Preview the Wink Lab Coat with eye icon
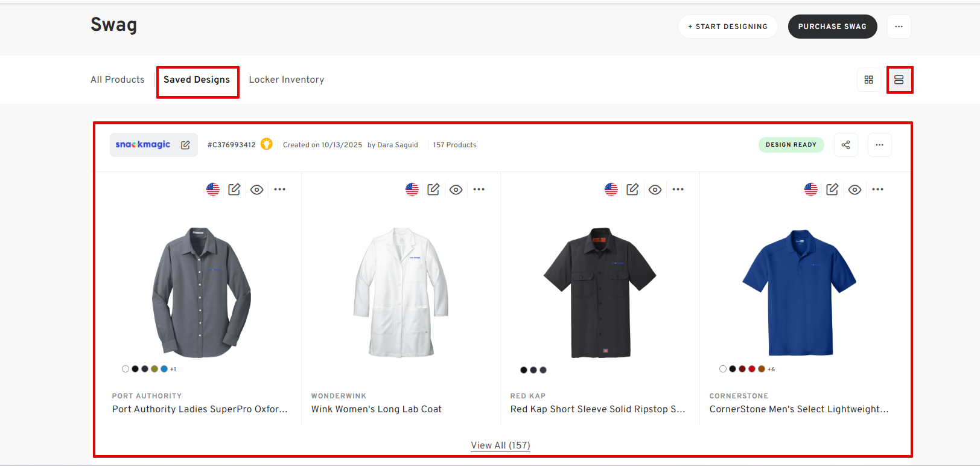 click(x=456, y=190)
